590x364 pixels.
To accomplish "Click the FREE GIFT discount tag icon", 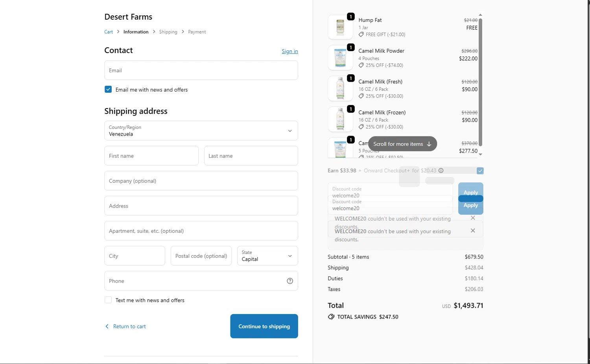I will pos(361,35).
